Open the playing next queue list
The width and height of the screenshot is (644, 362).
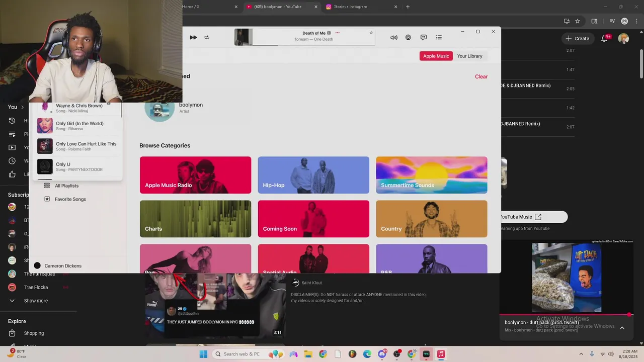pyautogui.click(x=439, y=37)
